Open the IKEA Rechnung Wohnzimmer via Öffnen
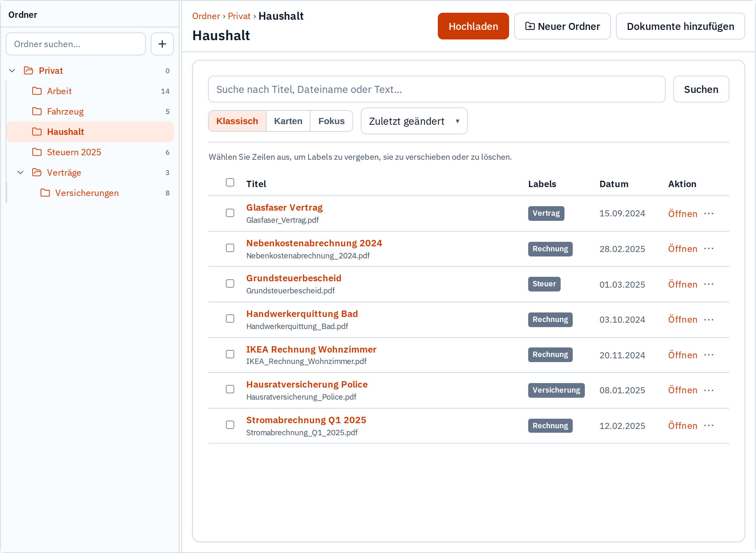The image size is (756, 553). click(x=683, y=355)
